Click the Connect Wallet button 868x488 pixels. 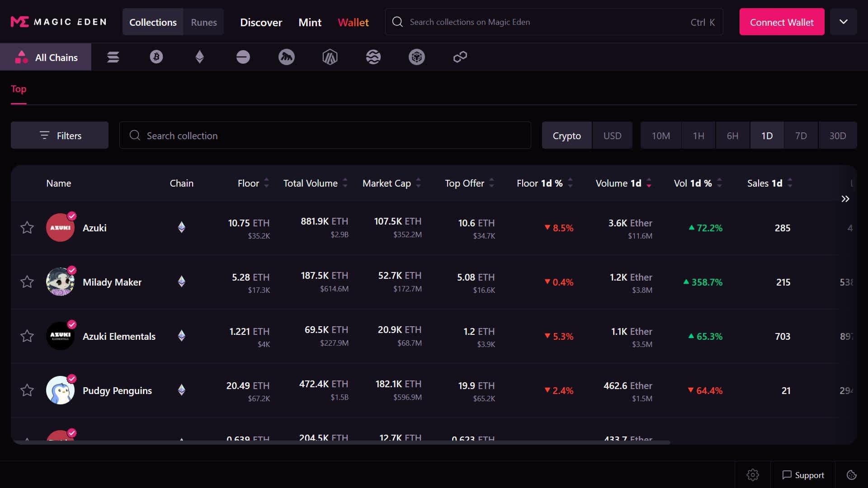point(781,21)
